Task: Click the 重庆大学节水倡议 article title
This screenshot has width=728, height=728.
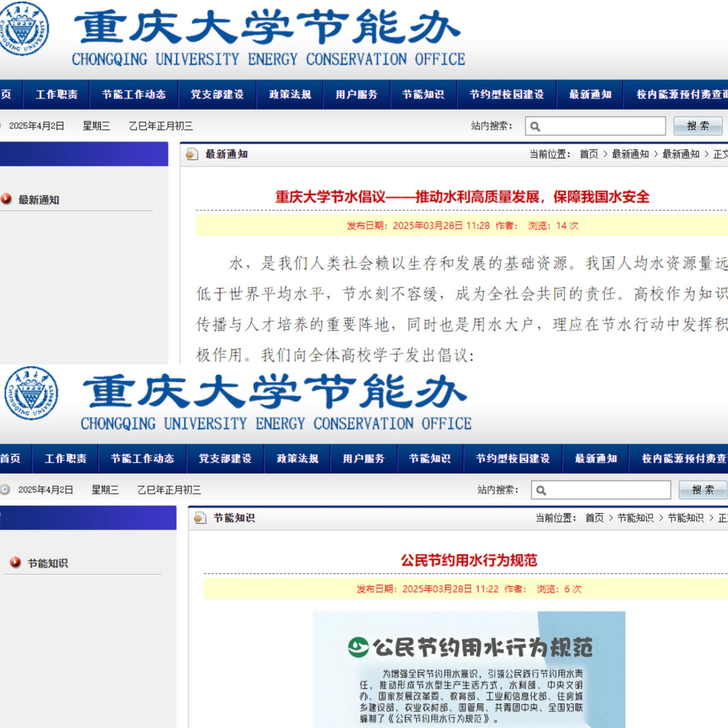Action: (462, 197)
